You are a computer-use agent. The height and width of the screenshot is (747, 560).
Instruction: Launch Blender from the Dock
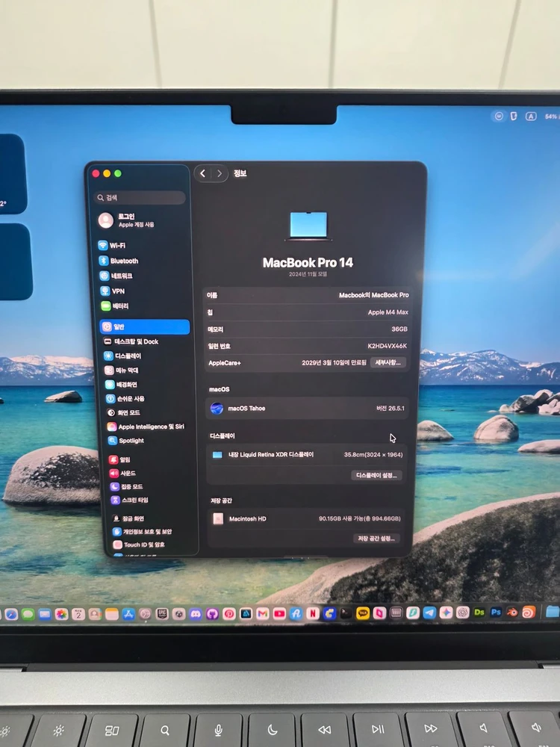(512, 613)
